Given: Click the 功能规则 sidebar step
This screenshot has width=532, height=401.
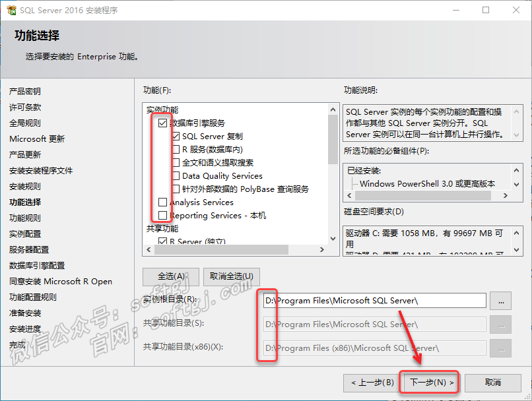Looking at the screenshot, I should (x=25, y=218).
